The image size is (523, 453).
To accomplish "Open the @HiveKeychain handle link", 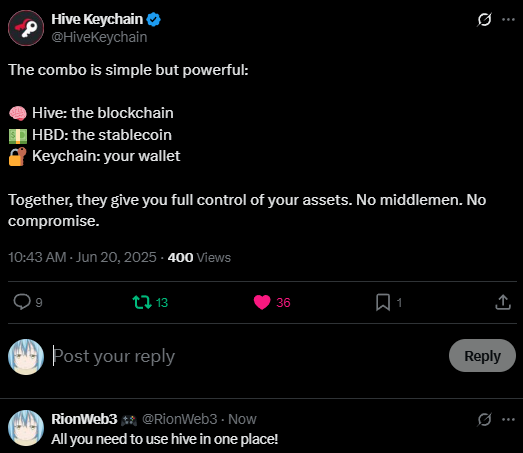I will point(99,37).
